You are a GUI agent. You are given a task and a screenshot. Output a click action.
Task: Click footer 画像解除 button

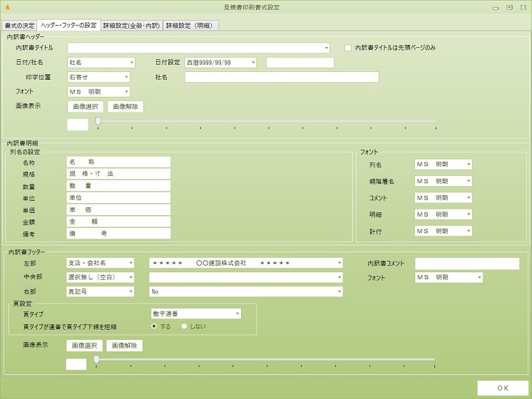tap(125, 346)
